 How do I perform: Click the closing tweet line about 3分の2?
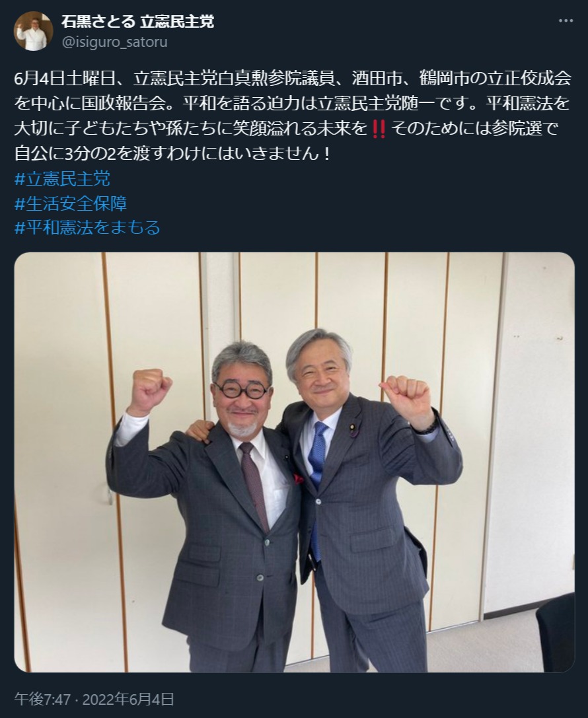[x=172, y=153]
